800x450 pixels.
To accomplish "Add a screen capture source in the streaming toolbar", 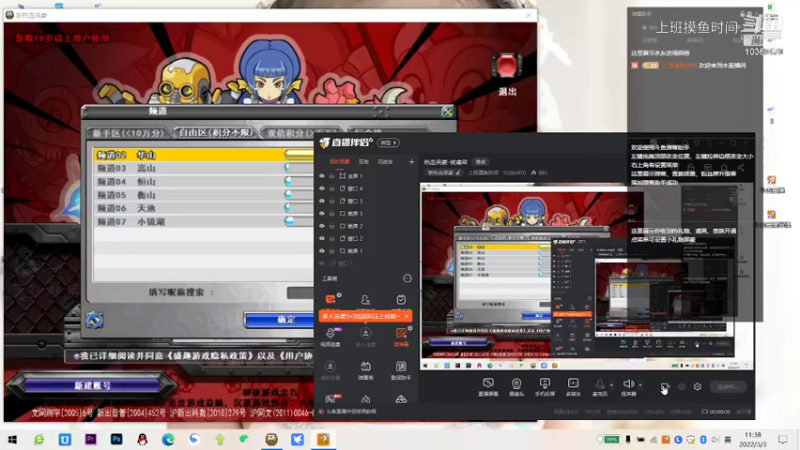I will (488, 386).
